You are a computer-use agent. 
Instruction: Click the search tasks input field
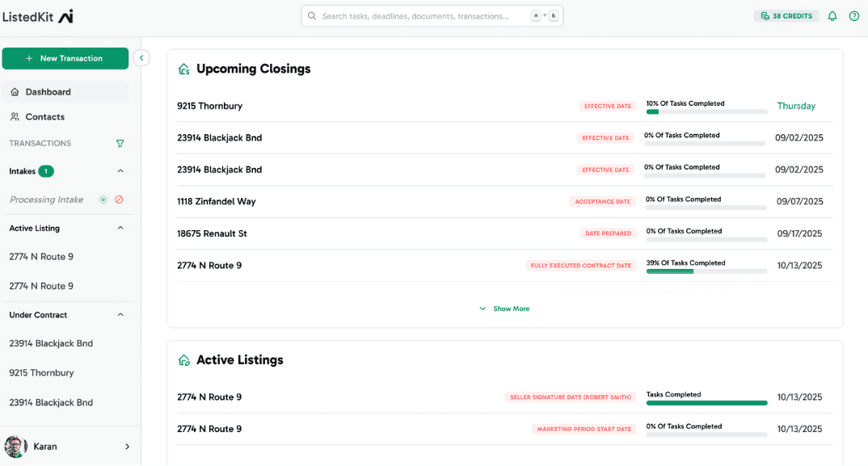432,15
